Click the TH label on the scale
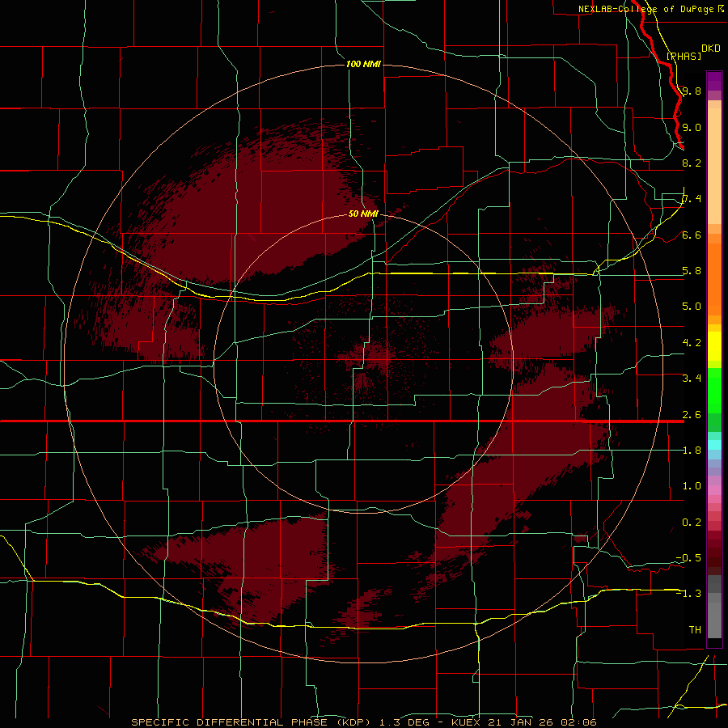 tap(695, 630)
